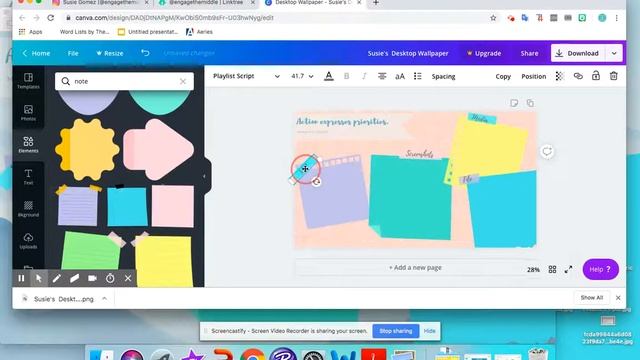Click the link chain icon
Screen dimensions: 640x360
[578, 76]
